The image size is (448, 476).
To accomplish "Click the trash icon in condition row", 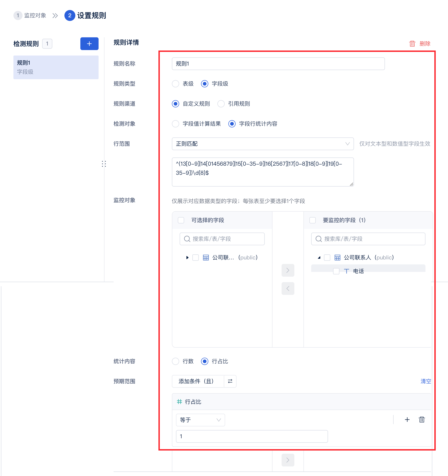I will click(422, 420).
